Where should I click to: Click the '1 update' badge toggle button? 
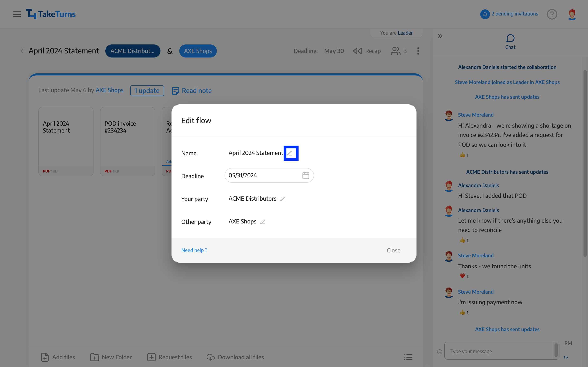(x=147, y=90)
